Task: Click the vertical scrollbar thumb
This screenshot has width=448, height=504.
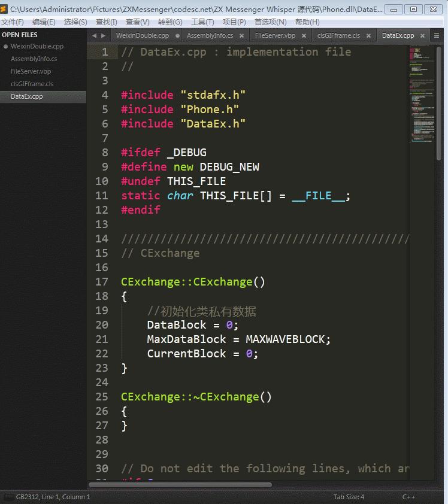Action: coord(439,104)
